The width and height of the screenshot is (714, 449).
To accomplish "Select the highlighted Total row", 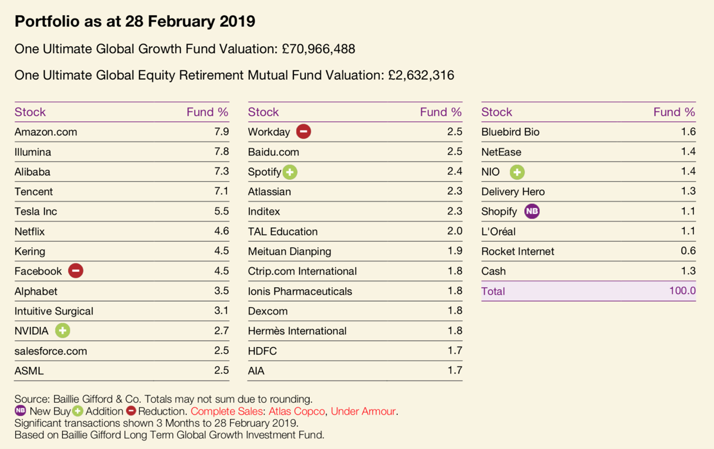I will [x=588, y=291].
